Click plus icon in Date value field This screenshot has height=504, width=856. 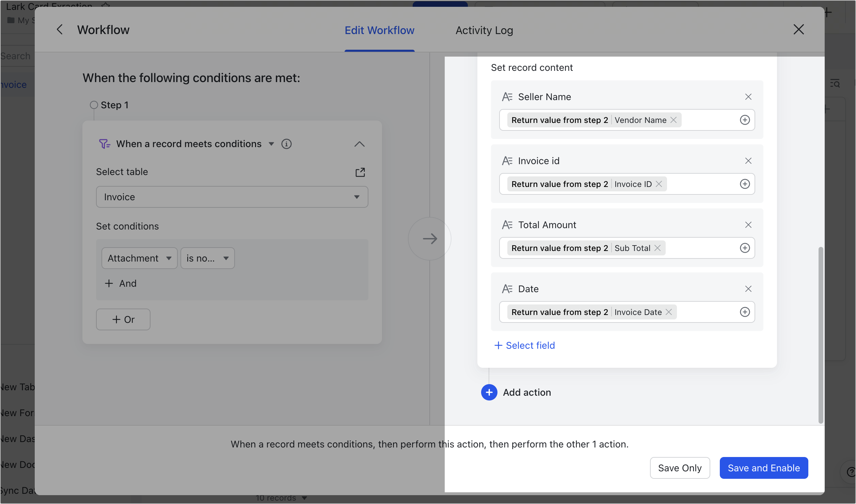coord(745,312)
